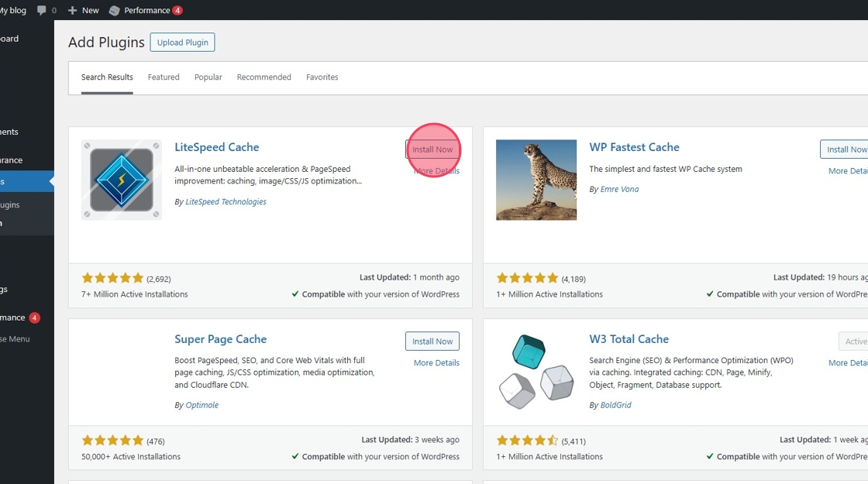Open the Recommended tab
The width and height of the screenshot is (868, 484).
click(x=263, y=77)
